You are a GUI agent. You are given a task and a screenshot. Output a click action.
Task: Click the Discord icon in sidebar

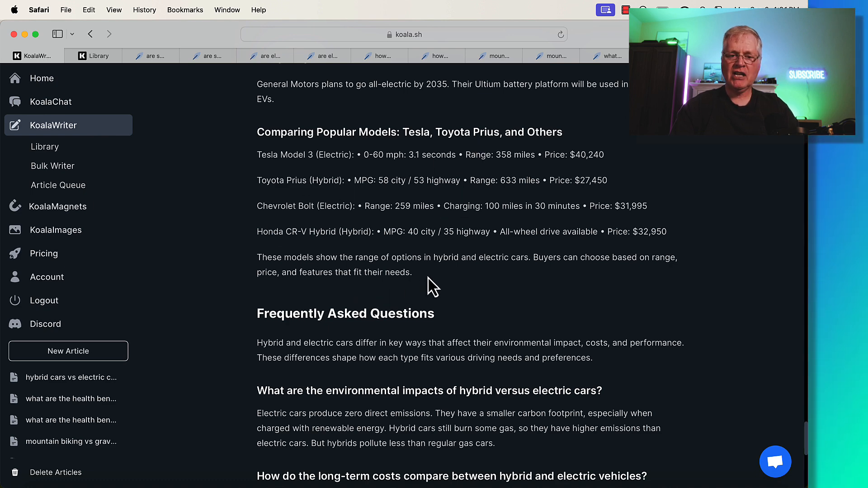[15, 324]
